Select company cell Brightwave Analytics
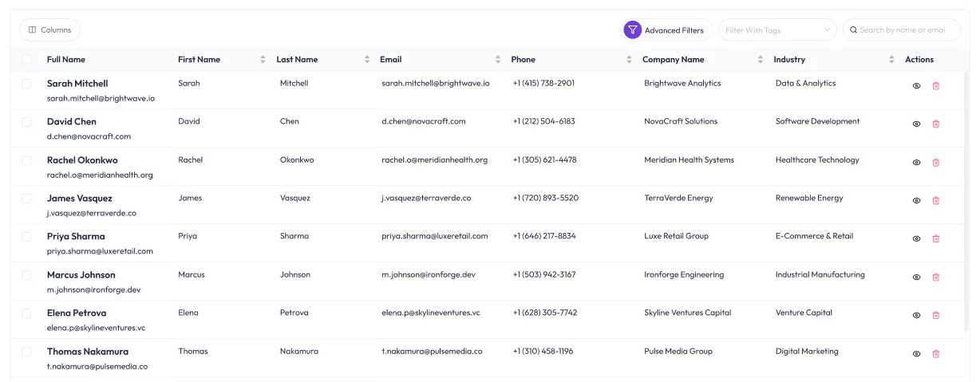The height and width of the screenshot is (382, 980). [x=682, y=84]
